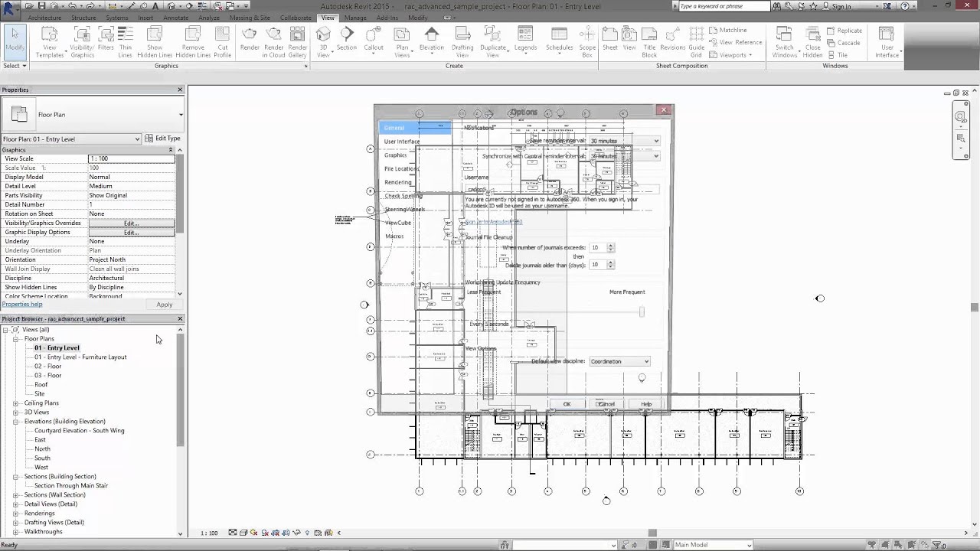This screenshot has width=980, height=551.
Task: Select 02 - Floor in Project Browser
Action: (x=47, y=367)
